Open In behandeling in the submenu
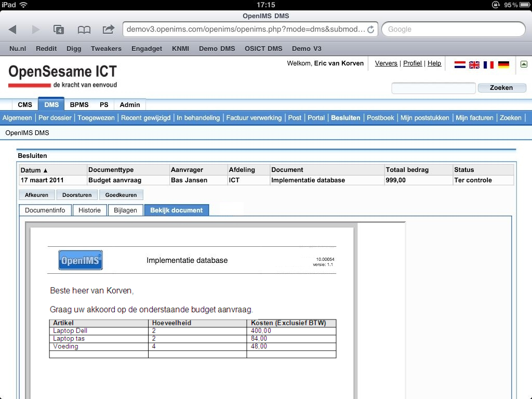532x399 pixels. point(198,118)
